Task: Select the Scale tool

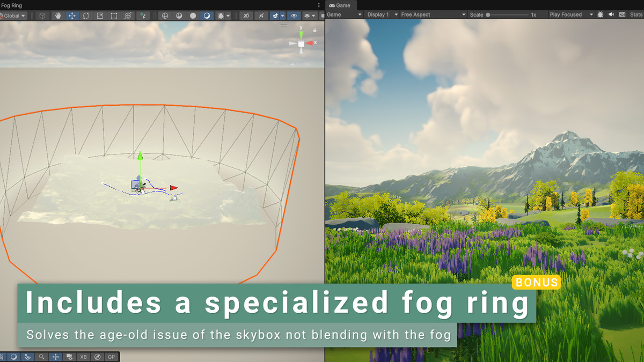Action: (x=100, y=16)
